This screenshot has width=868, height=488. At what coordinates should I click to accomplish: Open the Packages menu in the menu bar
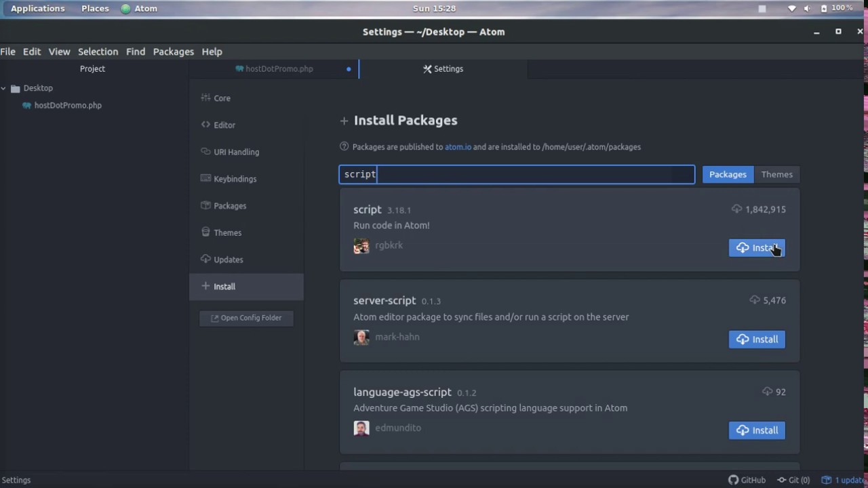pos(174,52)
